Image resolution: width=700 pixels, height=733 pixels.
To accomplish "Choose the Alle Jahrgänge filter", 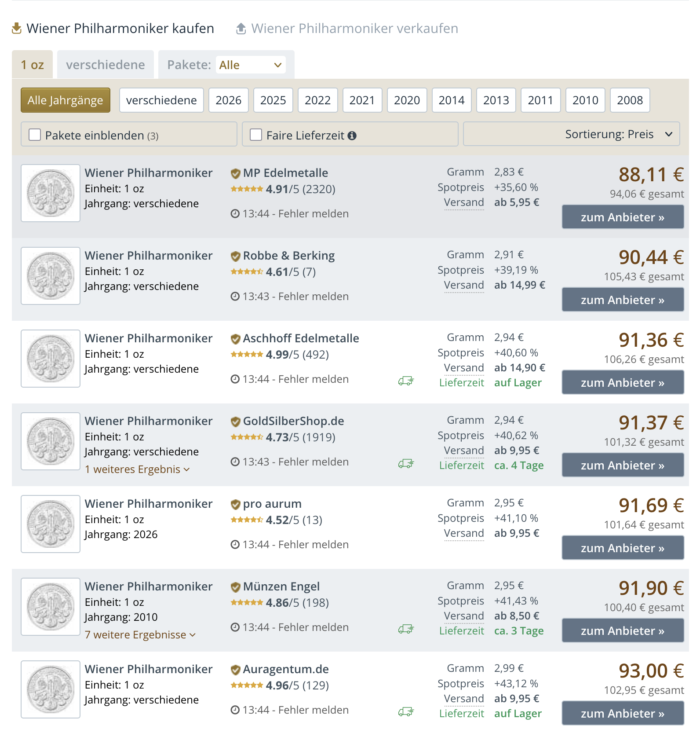I will 66,100.
